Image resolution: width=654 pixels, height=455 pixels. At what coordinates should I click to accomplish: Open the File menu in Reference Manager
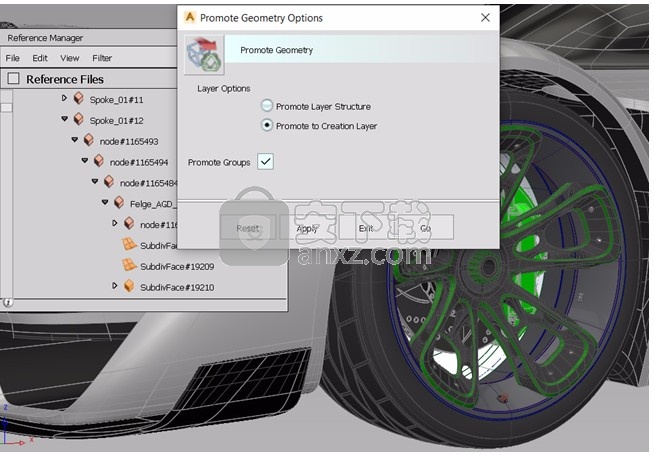pyautogui.click(x=13, y=58)
